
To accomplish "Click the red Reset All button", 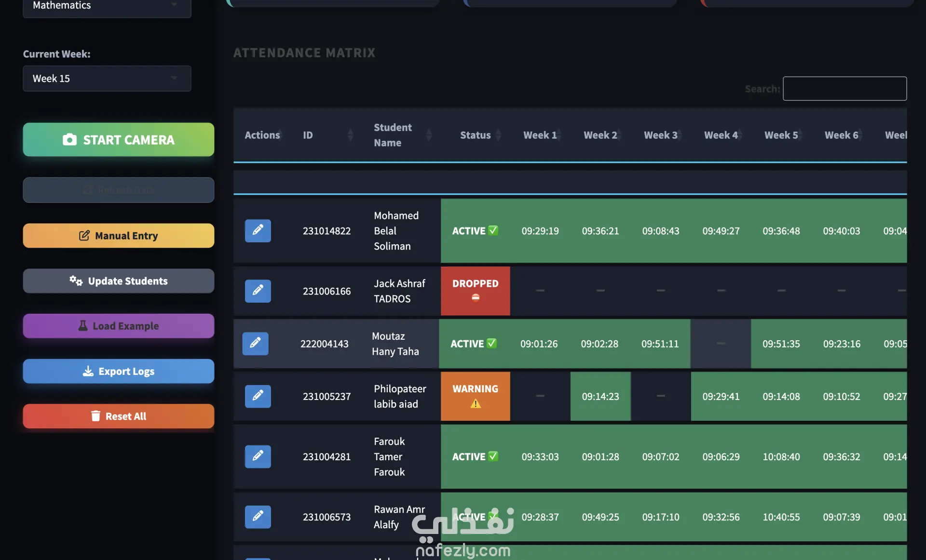I will (119, 416).
